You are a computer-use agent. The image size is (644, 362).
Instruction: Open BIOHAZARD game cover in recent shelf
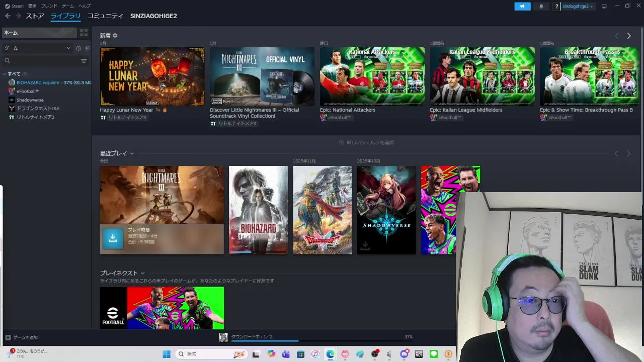[258, 210]
